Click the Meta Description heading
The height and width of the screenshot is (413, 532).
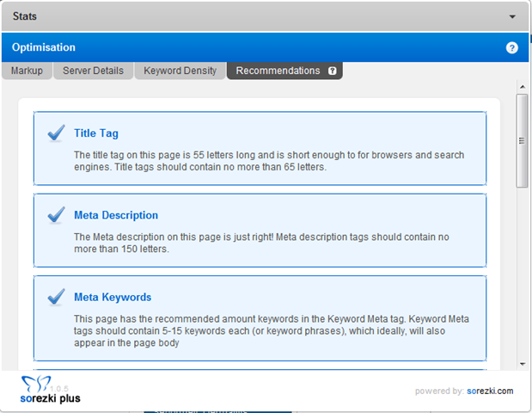click(116, 215)
